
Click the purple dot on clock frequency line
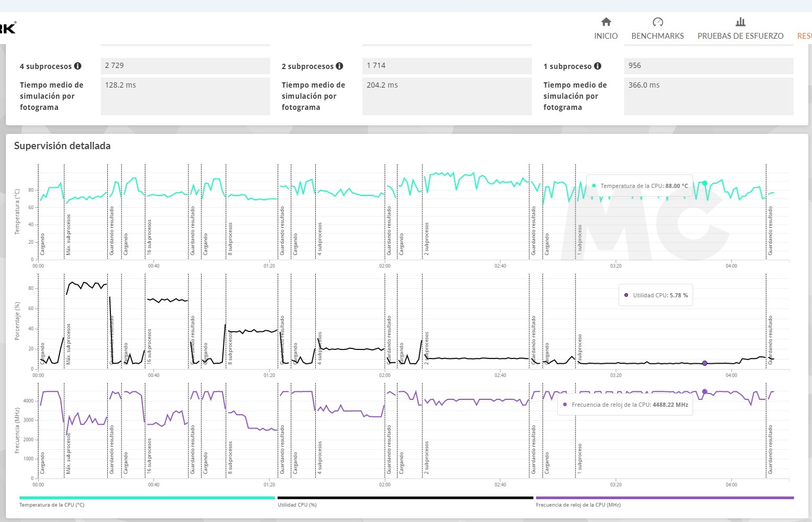[705, 392]
